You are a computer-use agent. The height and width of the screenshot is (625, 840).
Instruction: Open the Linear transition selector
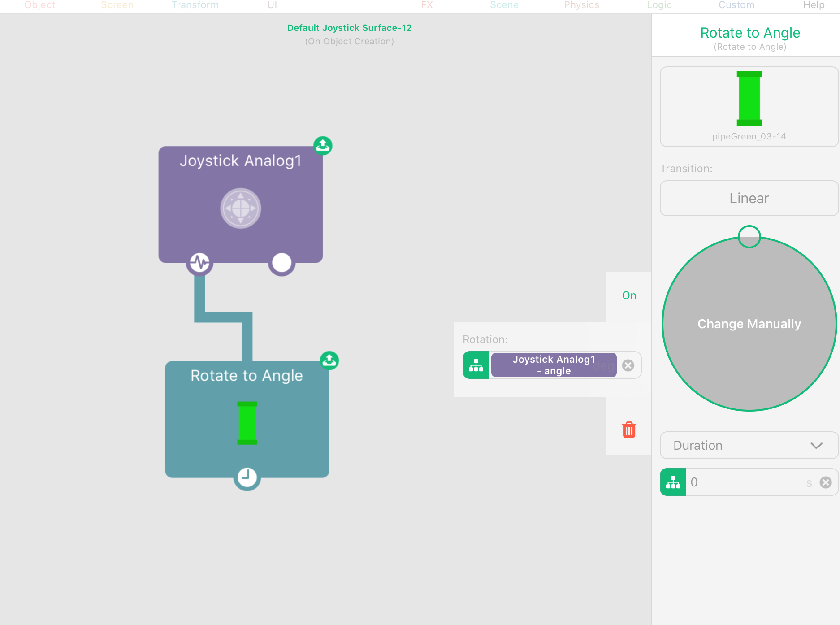click(x=749, y=198)
